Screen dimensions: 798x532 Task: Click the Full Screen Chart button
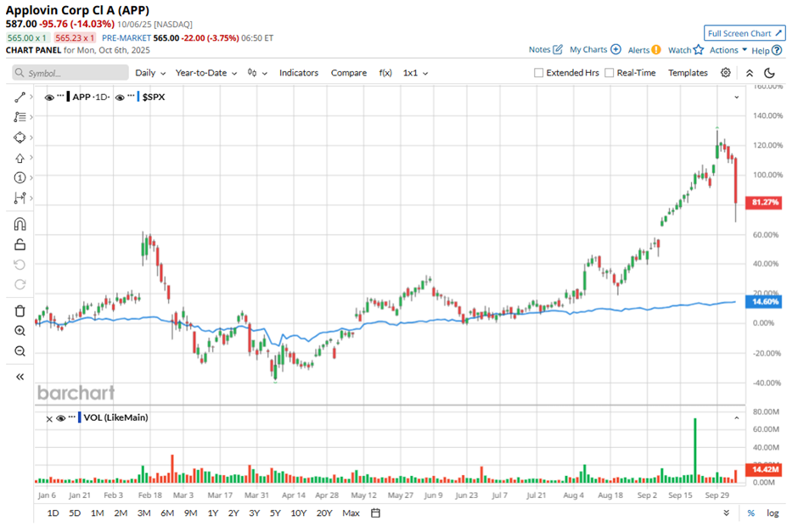[744, 33]
